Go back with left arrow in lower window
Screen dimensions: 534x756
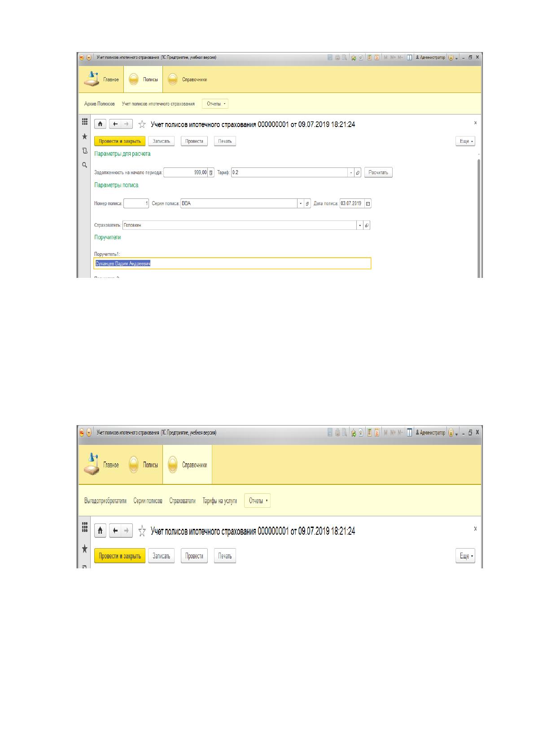(115, 531)
